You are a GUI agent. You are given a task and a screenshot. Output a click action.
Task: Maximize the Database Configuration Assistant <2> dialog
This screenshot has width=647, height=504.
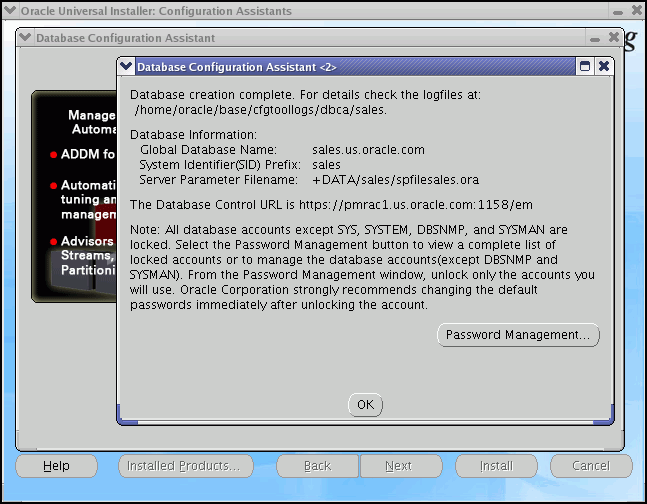(x=585, y=66)
